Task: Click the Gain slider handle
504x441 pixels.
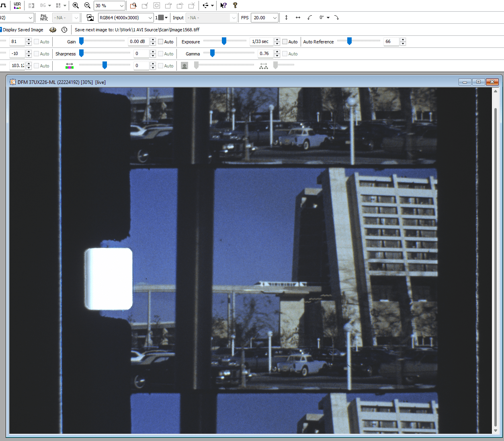Action: [81, 41]
